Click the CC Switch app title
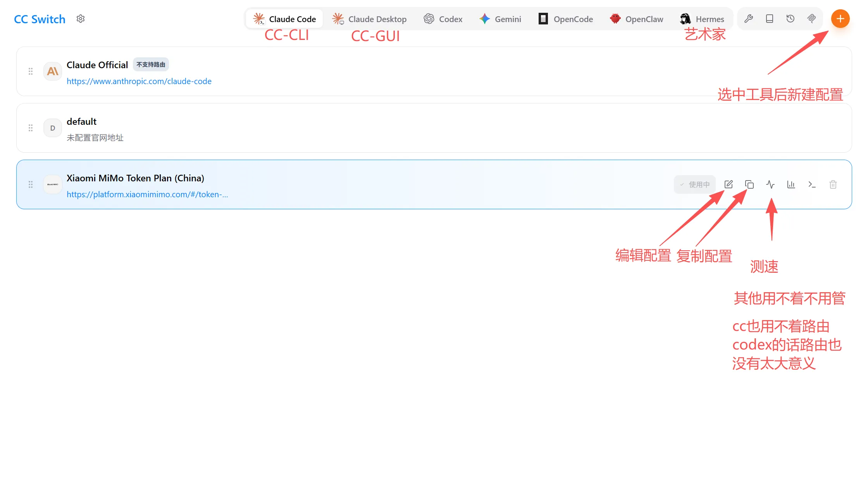This screenshot has height=501, width=868. (40, 19)
